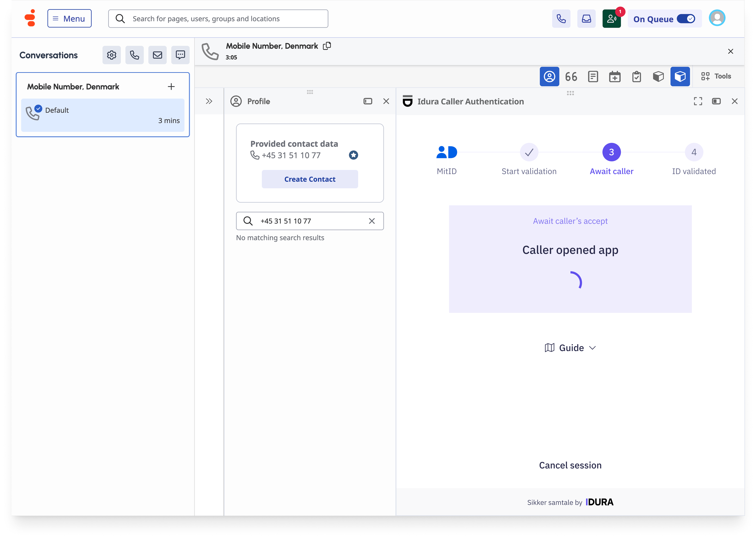Close the Idura Caller Authentication panel

coord(734,101)
